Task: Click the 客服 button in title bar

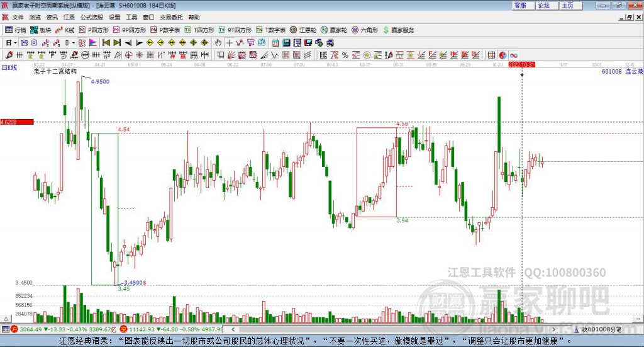Action: point(523,5)
